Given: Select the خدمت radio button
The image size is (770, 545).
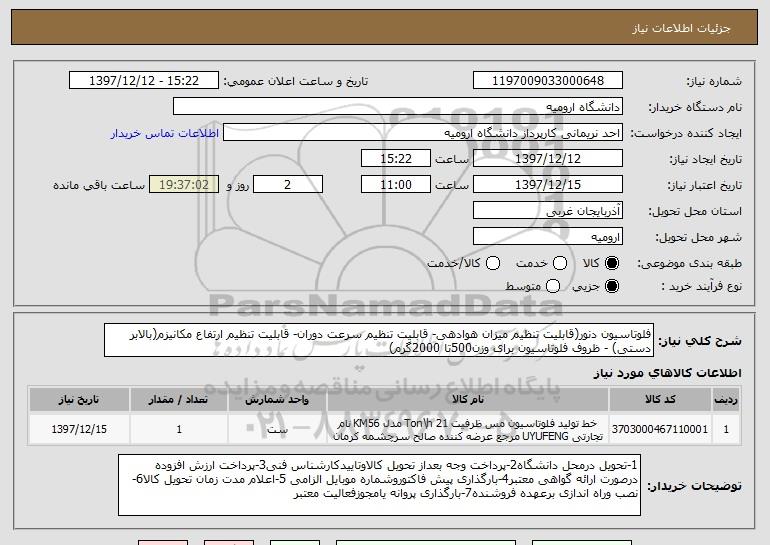Looking at the screenshot, I should pos(560,264).
